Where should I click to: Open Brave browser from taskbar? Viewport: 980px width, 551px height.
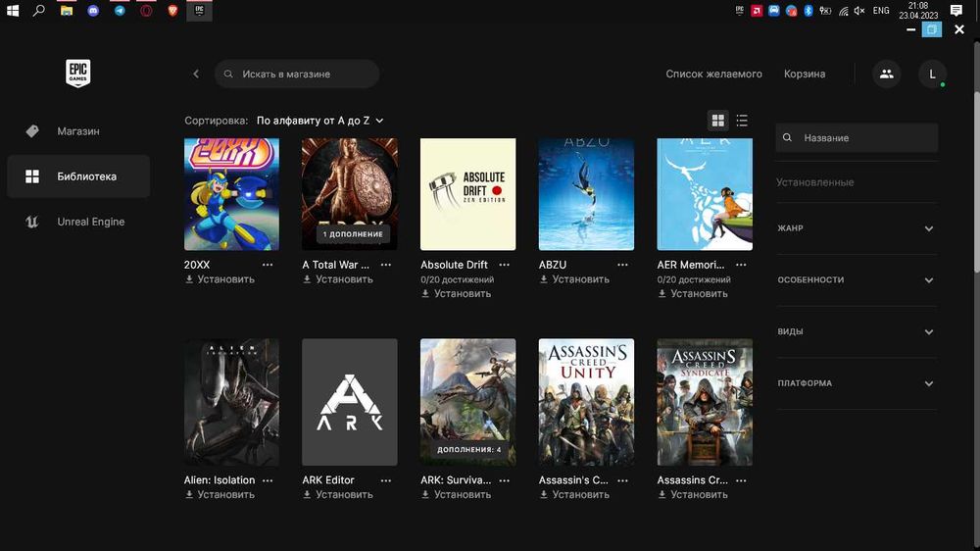point(173,11)
